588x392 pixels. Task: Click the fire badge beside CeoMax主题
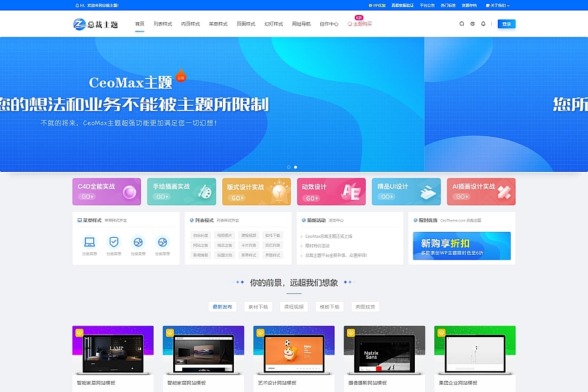coord(181,76)
